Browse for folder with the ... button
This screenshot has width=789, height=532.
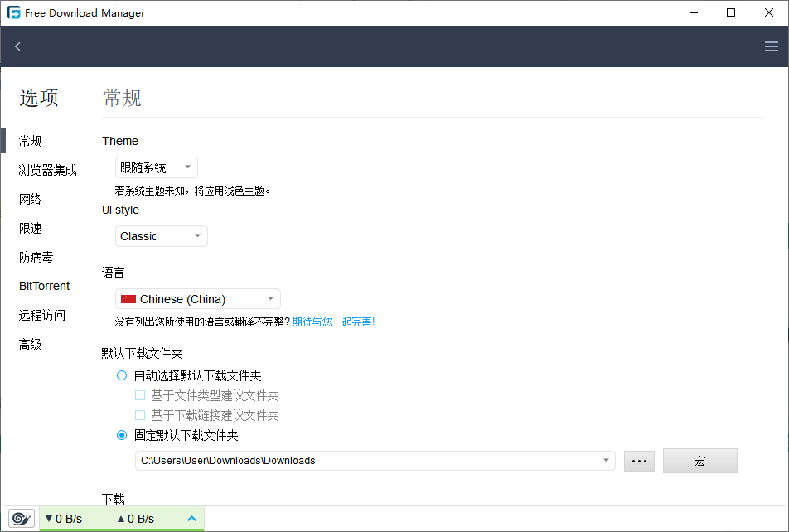click(639, 461)
